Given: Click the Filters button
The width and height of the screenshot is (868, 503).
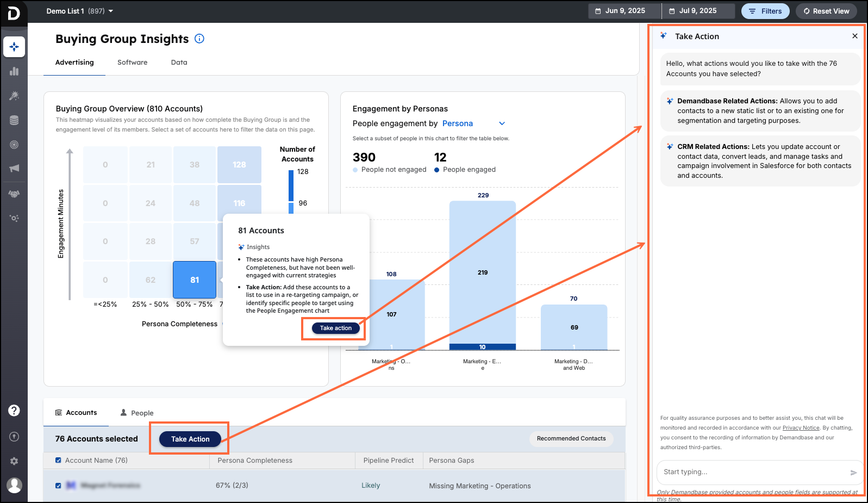Looking at the screenshot, I should pyautogui.click(x=765, y=11).
